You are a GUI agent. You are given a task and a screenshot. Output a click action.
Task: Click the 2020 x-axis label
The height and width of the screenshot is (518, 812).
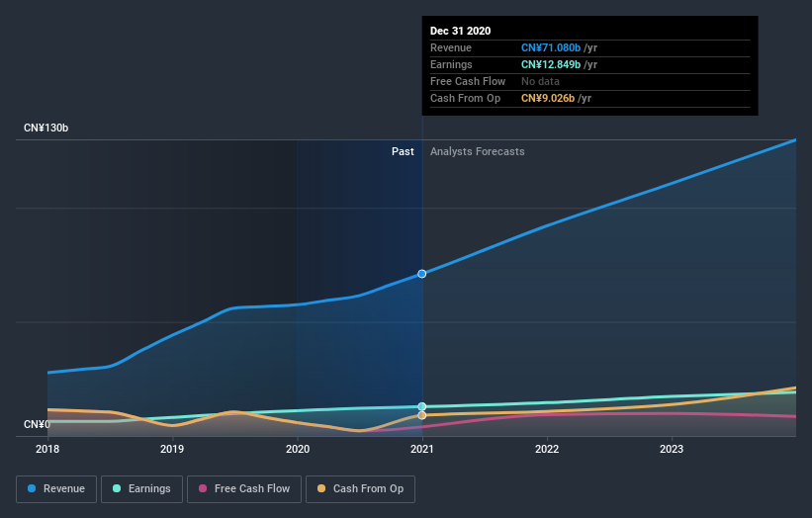298,449
